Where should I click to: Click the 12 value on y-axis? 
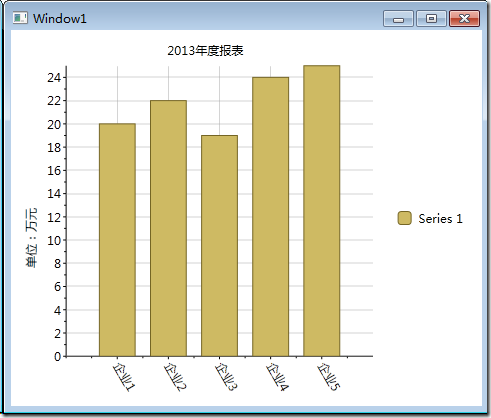point(54,217)
